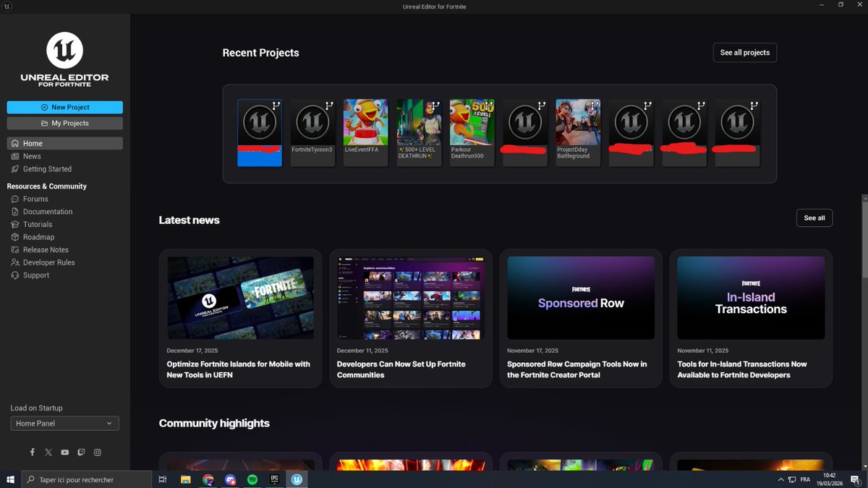Expand the system tray hidden icons chevron
868x488 pixels.
click(x=780, y=479)
